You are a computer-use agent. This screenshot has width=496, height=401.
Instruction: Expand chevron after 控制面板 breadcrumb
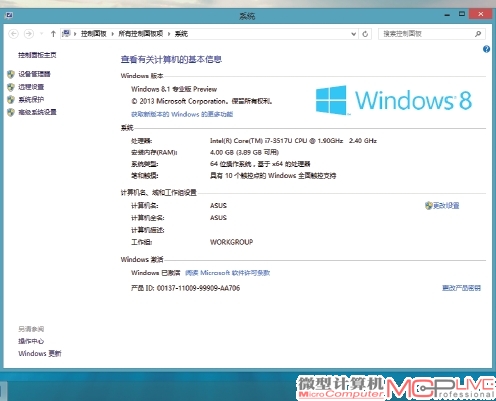coord(112,34)
